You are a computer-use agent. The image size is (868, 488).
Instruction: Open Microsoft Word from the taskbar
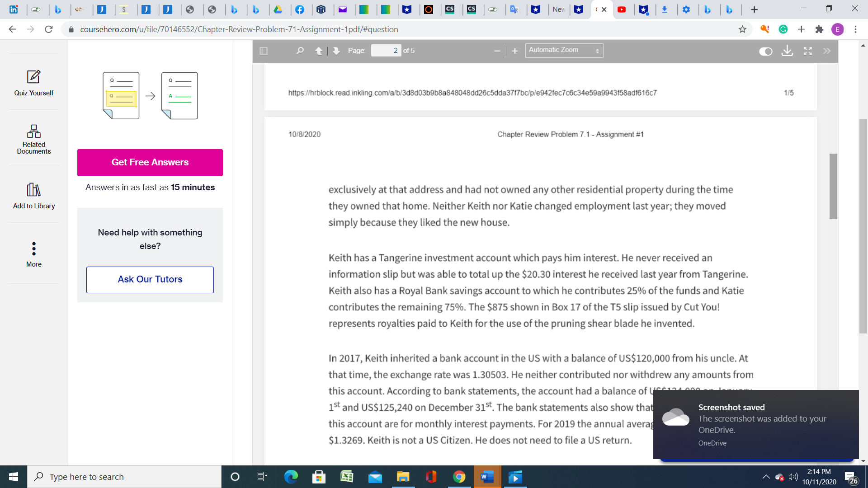(486, 476)
